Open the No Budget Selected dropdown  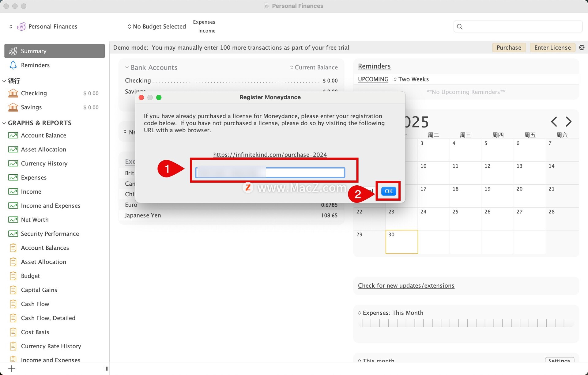click(156, 27)
